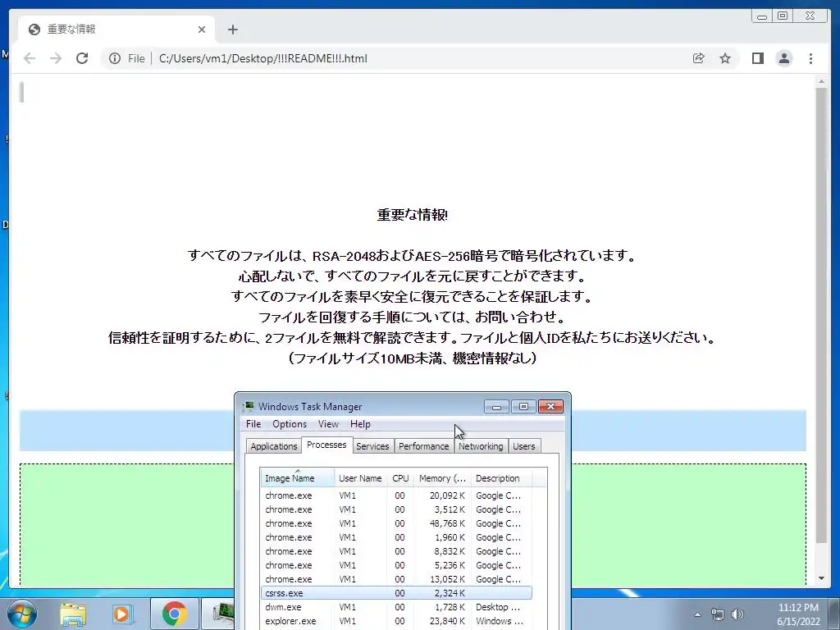Viewport: 840px width, 630px height.
Task: Sort by Memory column
Action: 442,478
